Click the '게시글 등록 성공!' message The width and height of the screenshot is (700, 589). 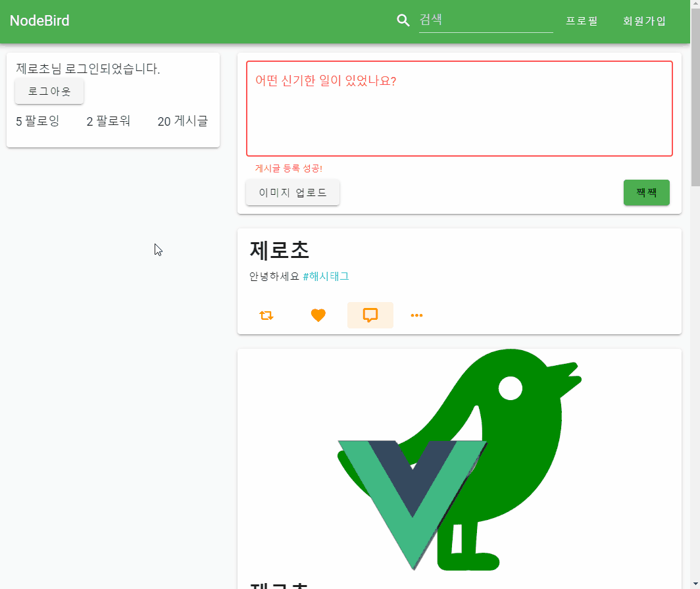pyautogui.click(x=289, y=168)
